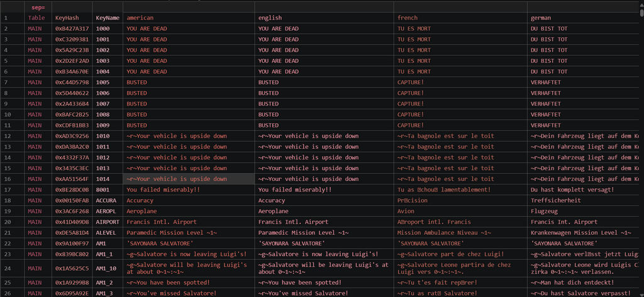Click the 'sep=' cell at top

pyautogui.click(x=38, y=8)
